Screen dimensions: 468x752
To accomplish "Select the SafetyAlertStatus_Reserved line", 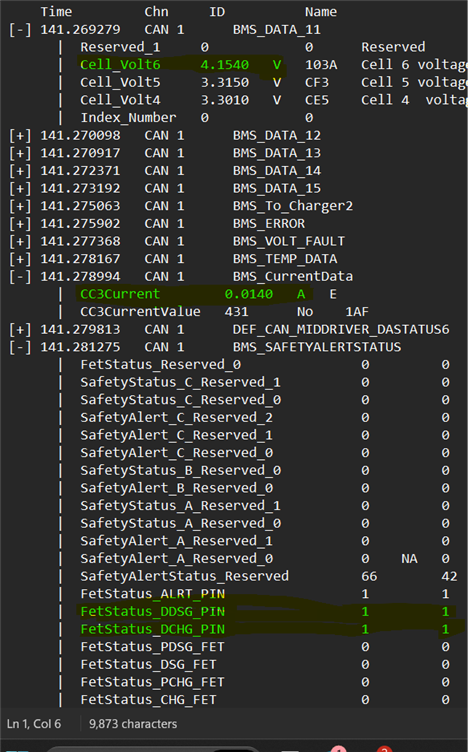I will click(x=269, y=576).
